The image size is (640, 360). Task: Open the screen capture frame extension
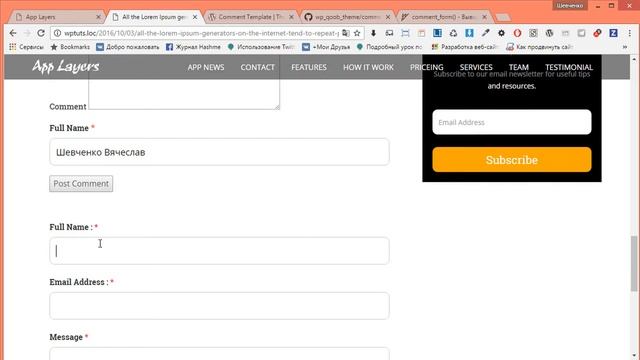pos(405,33)
